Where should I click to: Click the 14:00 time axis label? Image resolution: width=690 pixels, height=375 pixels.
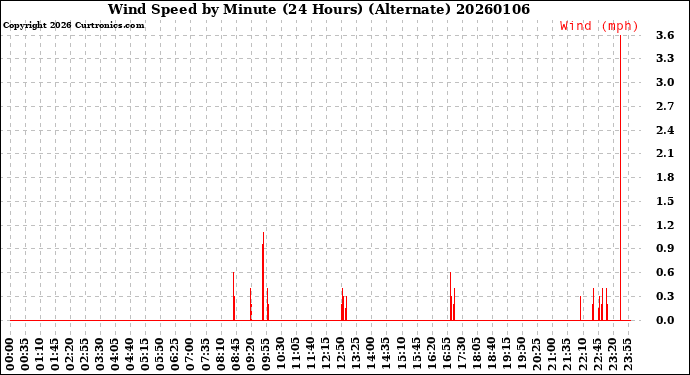[371, 355]
